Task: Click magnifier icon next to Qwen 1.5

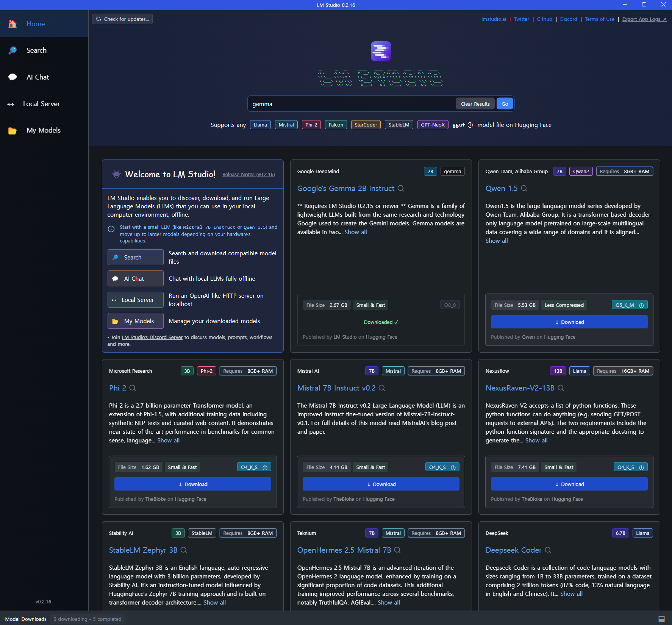Action: 524,188
